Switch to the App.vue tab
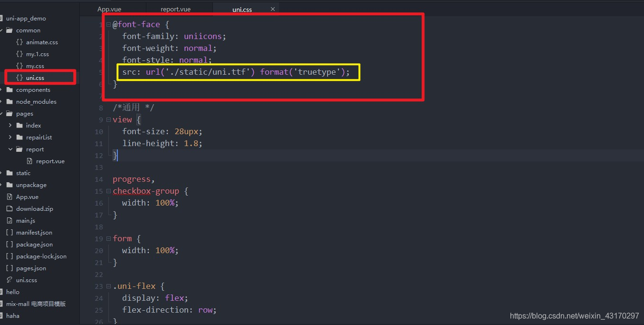The image size is (644, 325). pyautogui.click(x=109, y=9)
